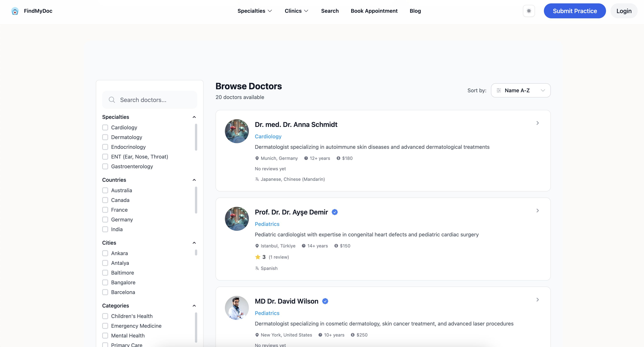Collapse the Countries filter section
Screen dimensions: 644x347
[194, 180]
